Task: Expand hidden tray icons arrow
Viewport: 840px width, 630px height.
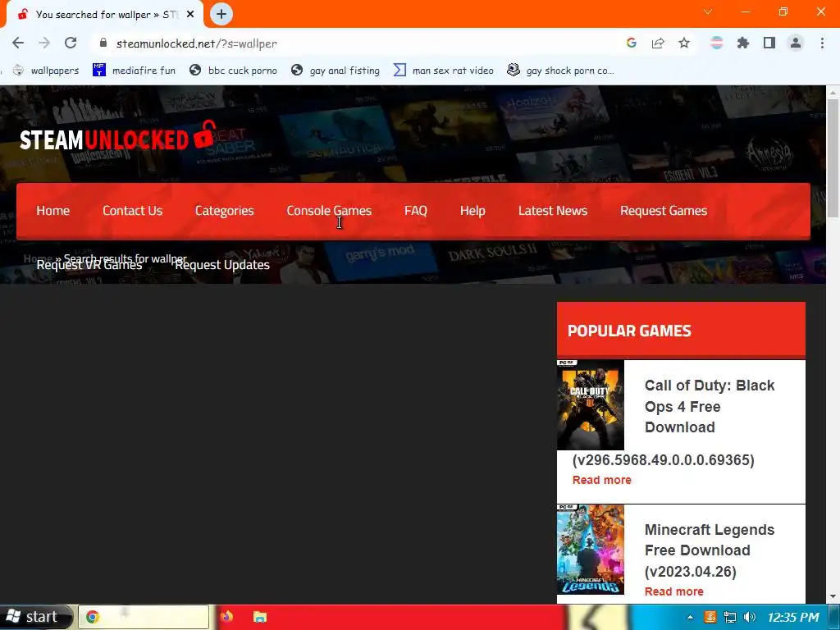Action: pos(690,617)
